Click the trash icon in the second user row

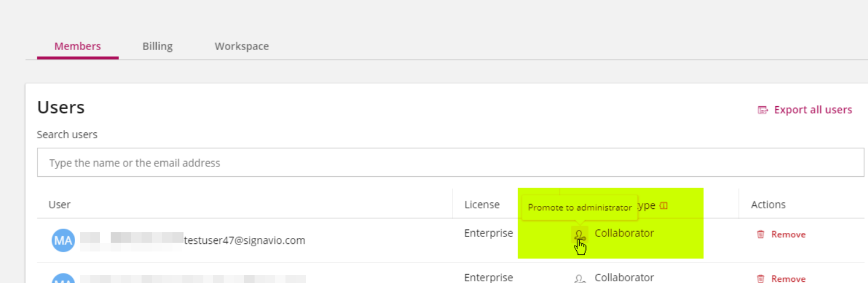[760, 279]
